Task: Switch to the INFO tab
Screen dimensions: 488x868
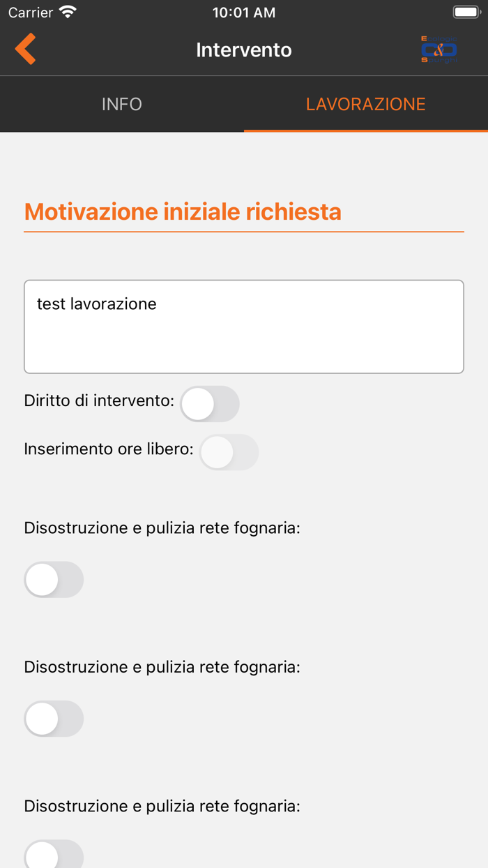Action: pyautogui.click(x=122, y=104)
